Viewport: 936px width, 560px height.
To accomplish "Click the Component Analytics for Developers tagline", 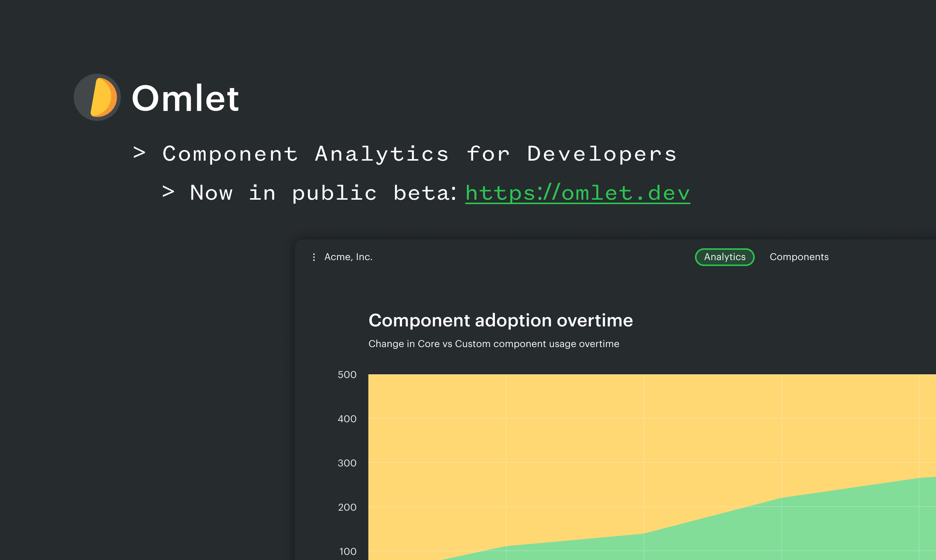I will pos(420,154).
